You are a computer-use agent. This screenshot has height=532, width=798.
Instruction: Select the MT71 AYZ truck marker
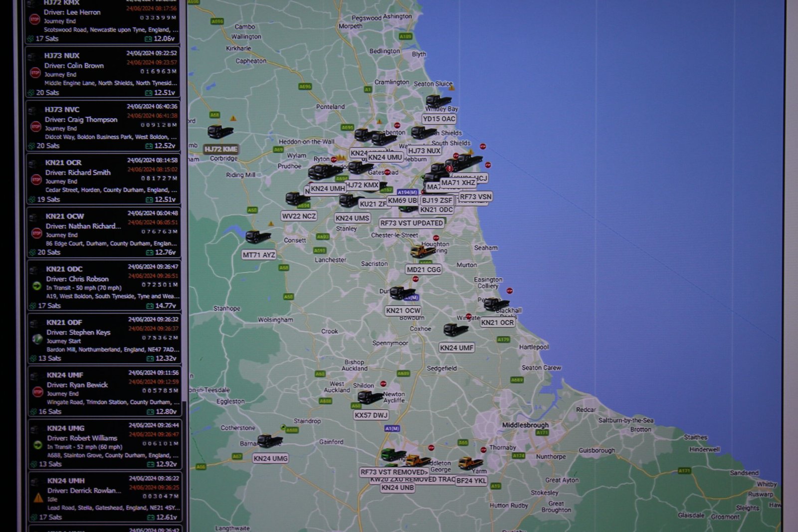(258, 236)
